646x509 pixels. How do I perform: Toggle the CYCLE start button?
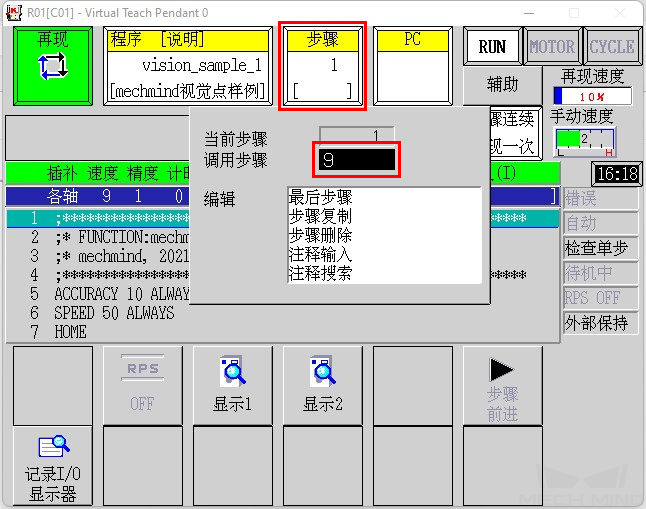(x=612, y=46)
